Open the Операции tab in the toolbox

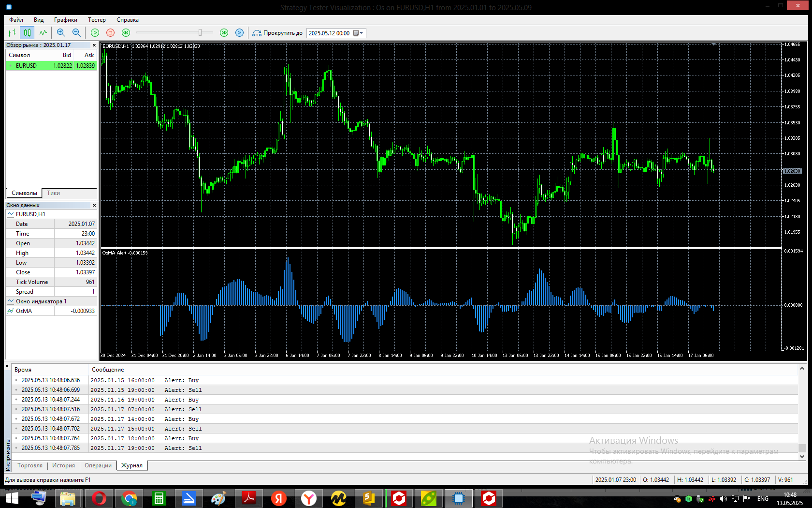coord(98,465)
